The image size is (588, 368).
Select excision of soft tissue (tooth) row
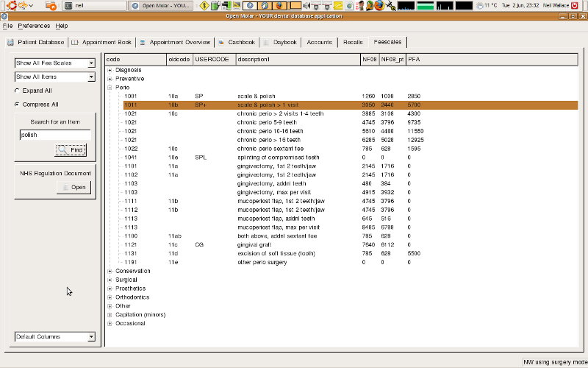pos(351,253)
